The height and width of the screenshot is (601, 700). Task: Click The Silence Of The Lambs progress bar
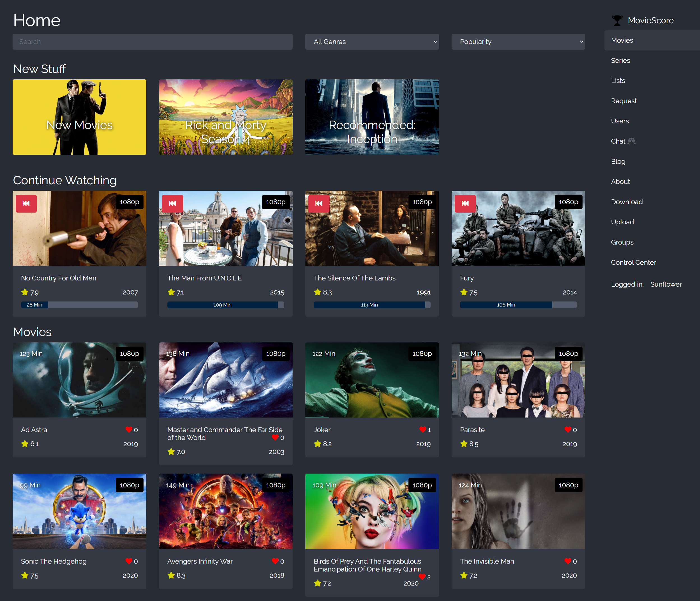pos(372,305)
